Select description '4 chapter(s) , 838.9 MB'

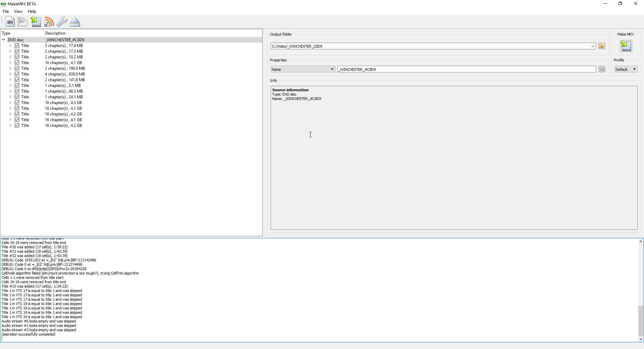point(65,74)
